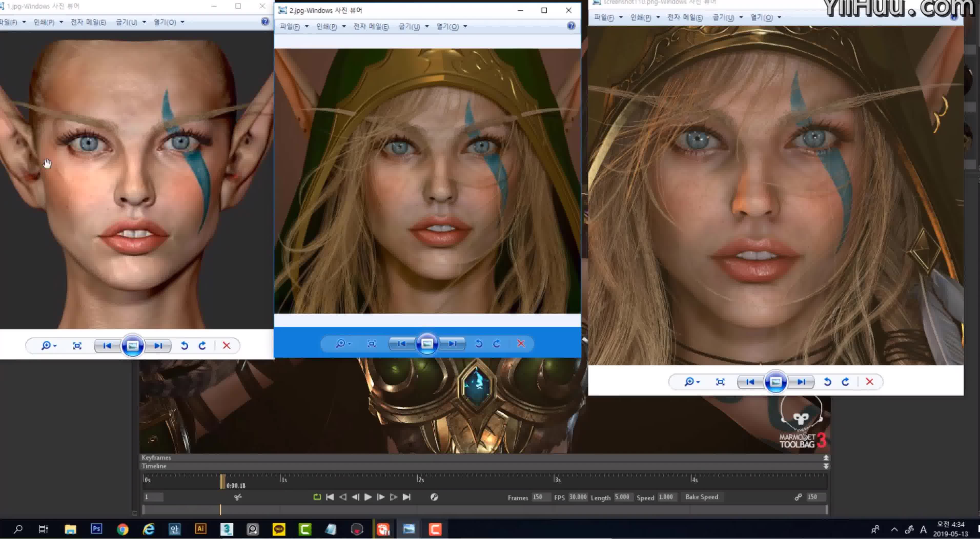Screen dimensions: 980x539
Task: Play the Toolbag animation
Action: tap(367, 497)
